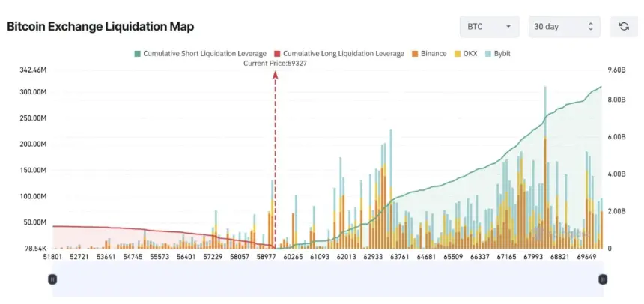Image resolution: width=644 pixels, height=304 pixels.
Task: Toggle Binance series in legend
Action: click(429, 54)
